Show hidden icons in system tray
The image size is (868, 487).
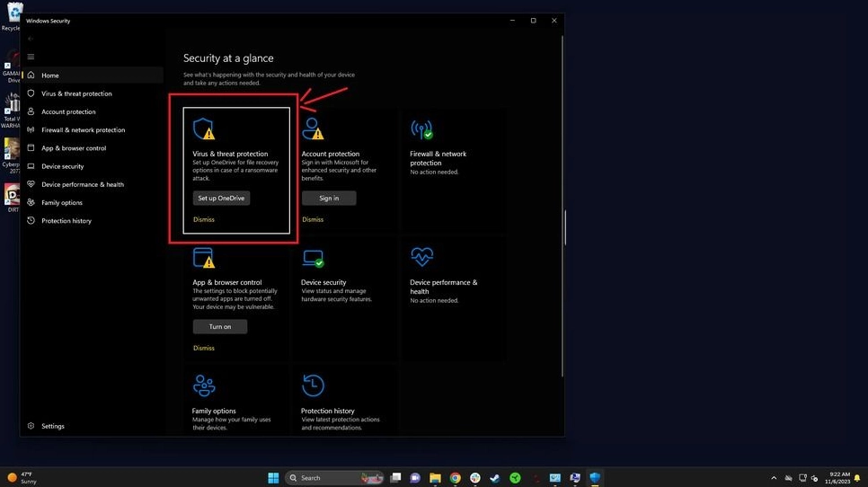[774, 478]
